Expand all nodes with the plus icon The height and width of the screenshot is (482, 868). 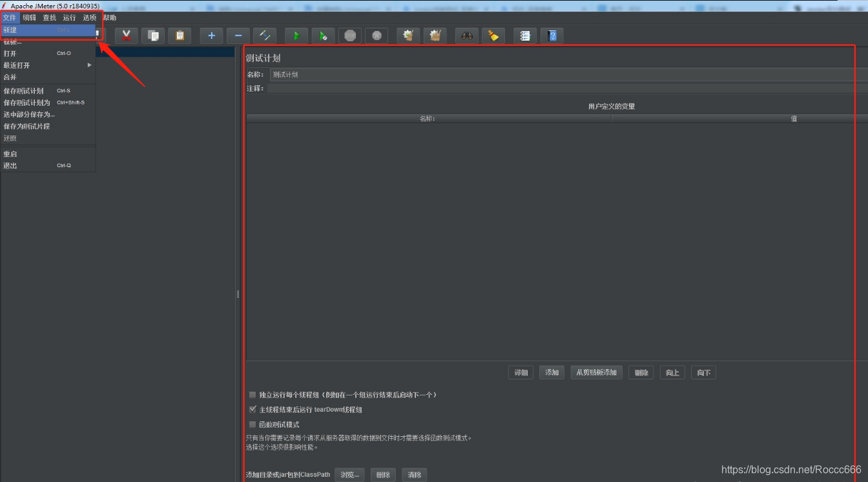point(211,35)
